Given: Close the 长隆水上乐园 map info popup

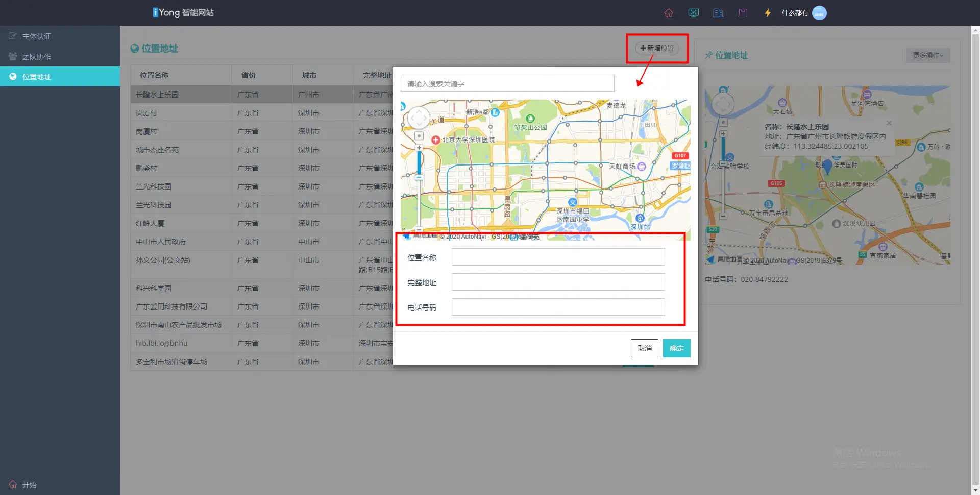Looking at the screenshot, I should 889,123.
